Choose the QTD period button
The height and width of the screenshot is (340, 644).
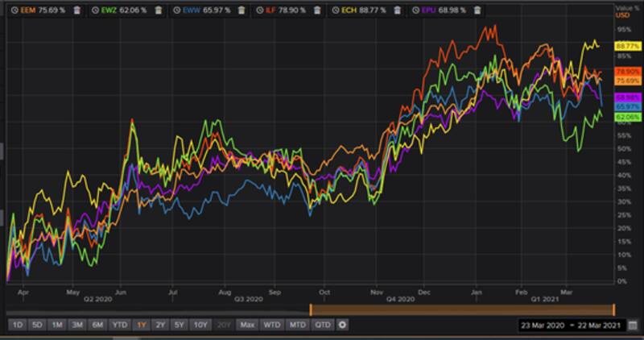pos(322,325)
